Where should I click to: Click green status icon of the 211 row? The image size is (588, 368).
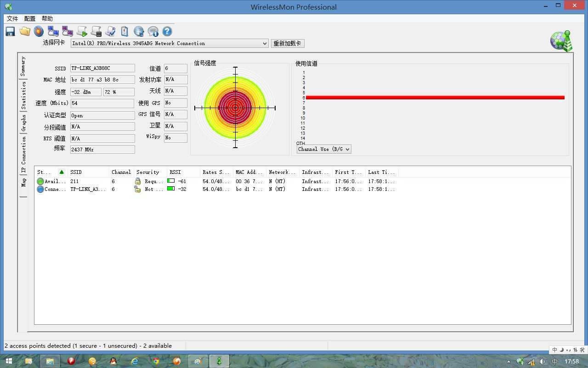point(40,181)
